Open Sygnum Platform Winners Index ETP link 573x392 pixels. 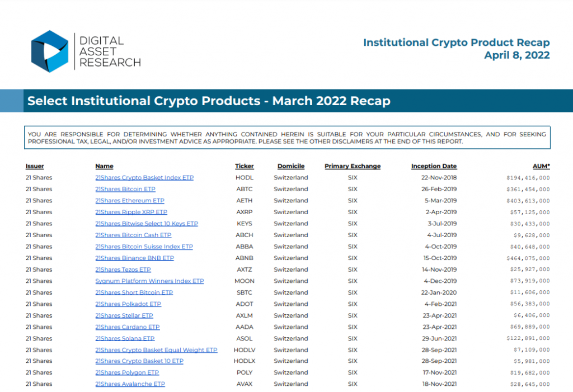click(x=149, y=281)
